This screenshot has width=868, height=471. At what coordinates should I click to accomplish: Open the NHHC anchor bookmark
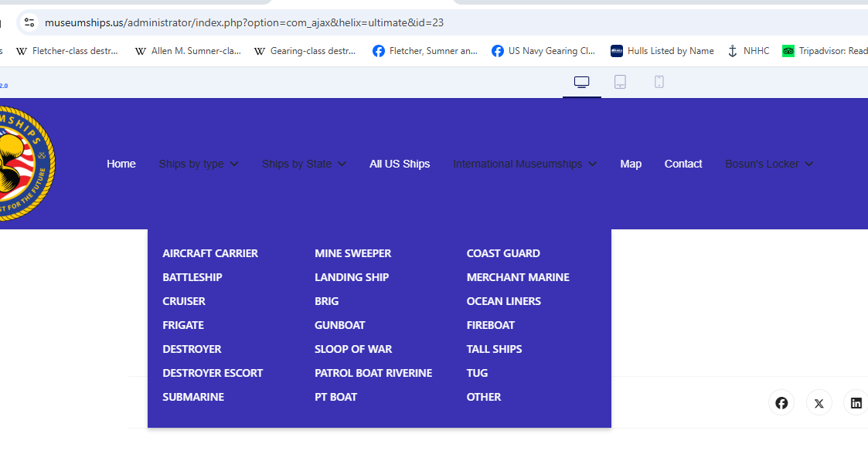pyautogui.click(x=748, y=51)
